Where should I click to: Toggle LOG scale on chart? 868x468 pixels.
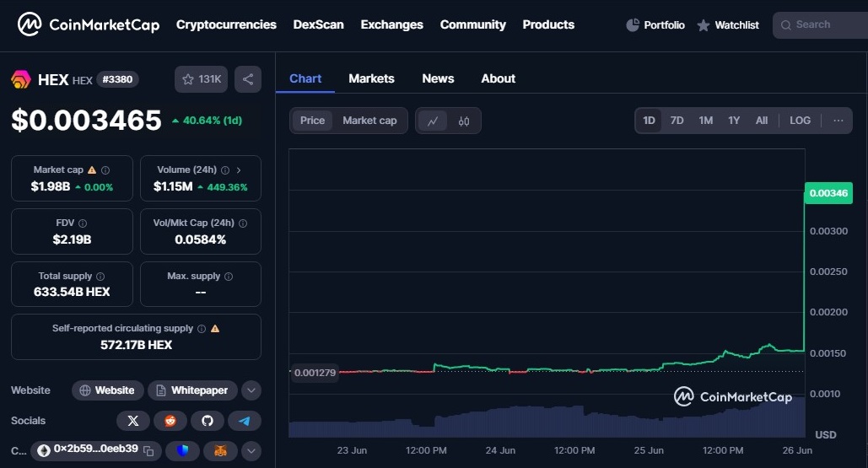click(x=800, y=121)
